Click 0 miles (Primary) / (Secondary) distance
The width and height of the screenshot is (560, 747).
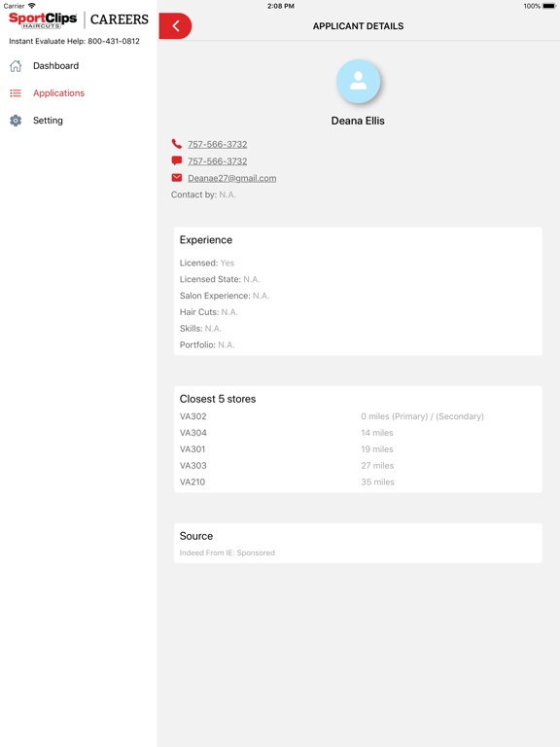click(422, 416)
